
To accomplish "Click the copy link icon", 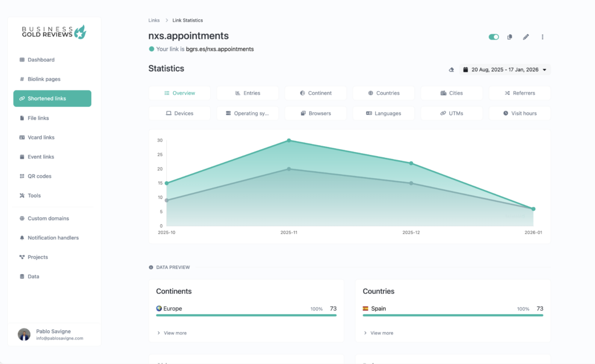I will tap(510, 37).
